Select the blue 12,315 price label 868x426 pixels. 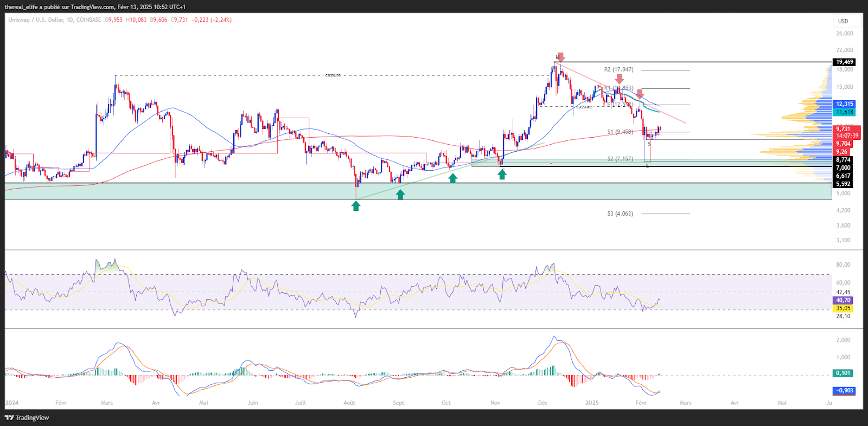[x=844, y=104]
